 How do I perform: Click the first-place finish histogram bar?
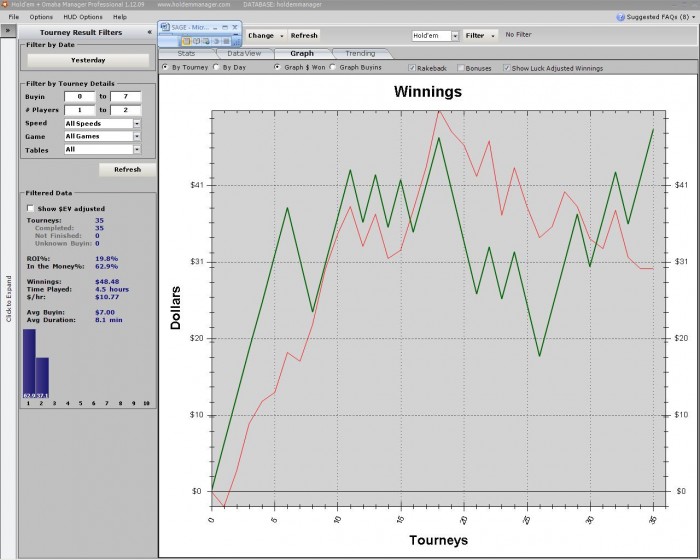pyautogui.click(x=29, y=364)
